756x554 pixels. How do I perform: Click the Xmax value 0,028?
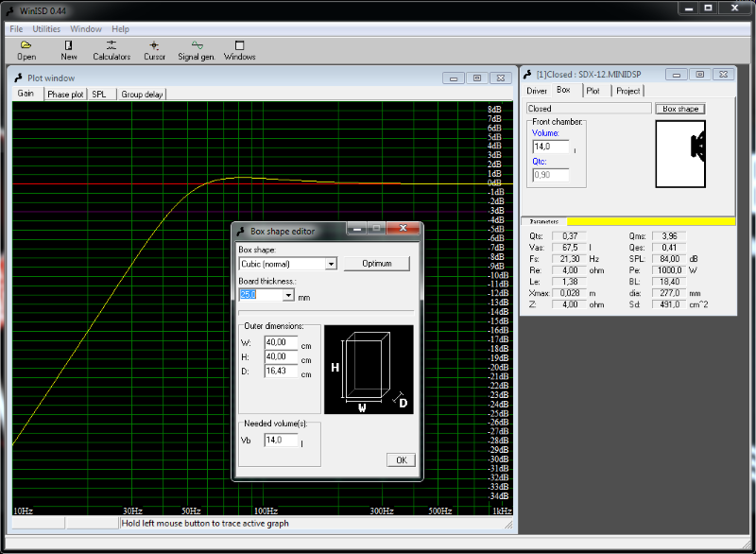point(570,293)
